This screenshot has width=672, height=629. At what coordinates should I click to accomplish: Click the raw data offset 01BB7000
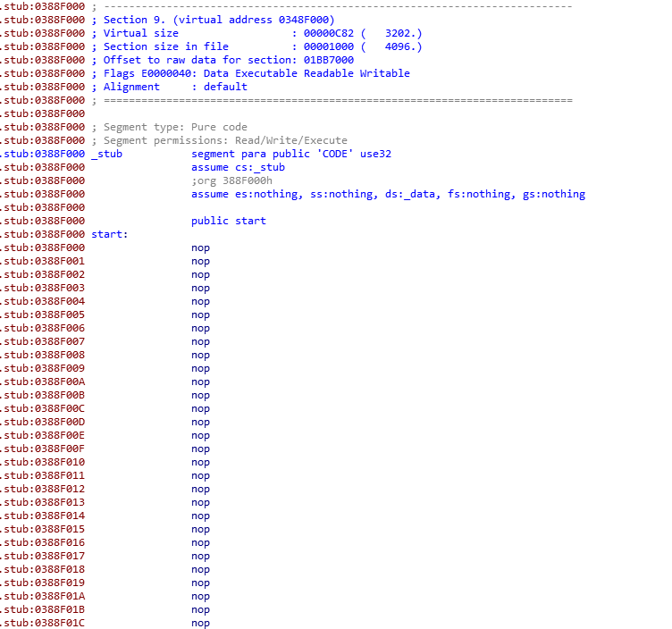coord(329,60)
